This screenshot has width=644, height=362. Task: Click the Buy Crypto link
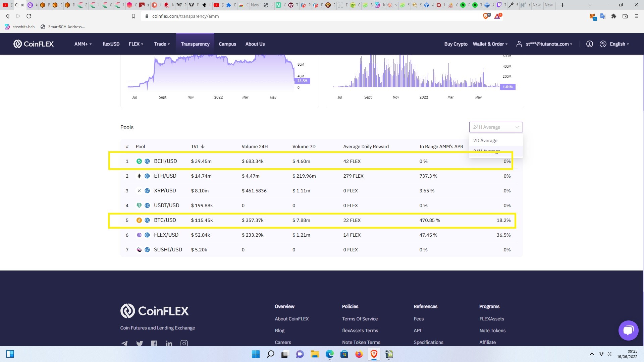[456, 44]
